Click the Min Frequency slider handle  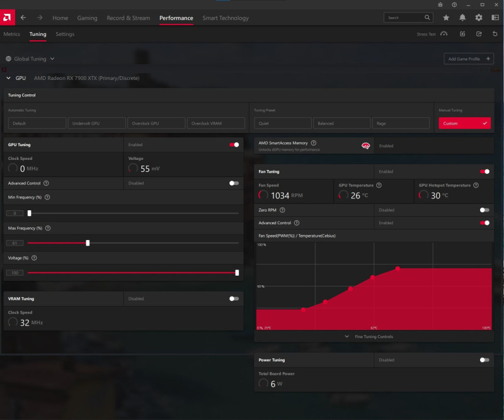[x=29, y=213]
